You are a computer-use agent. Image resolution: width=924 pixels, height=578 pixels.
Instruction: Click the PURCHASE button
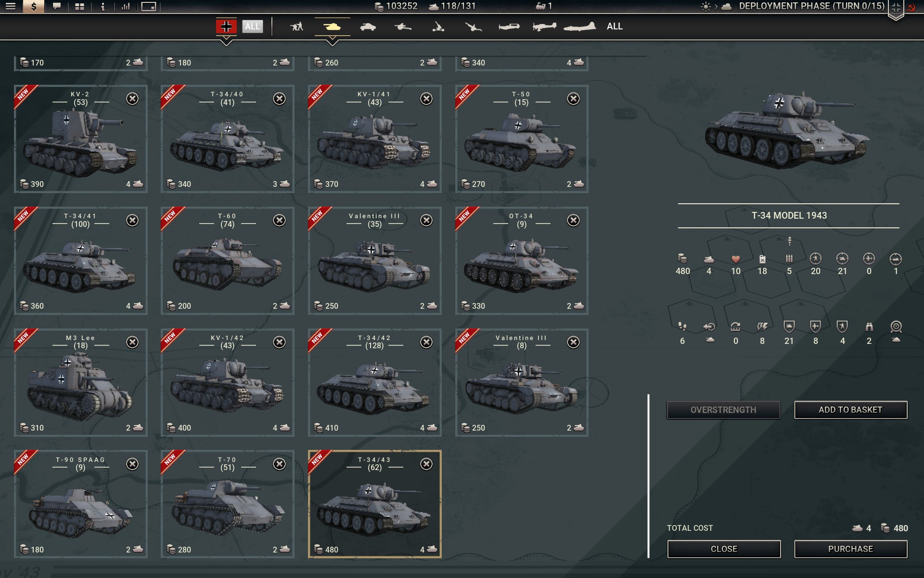pyautogui.click(x=850, y=549)
